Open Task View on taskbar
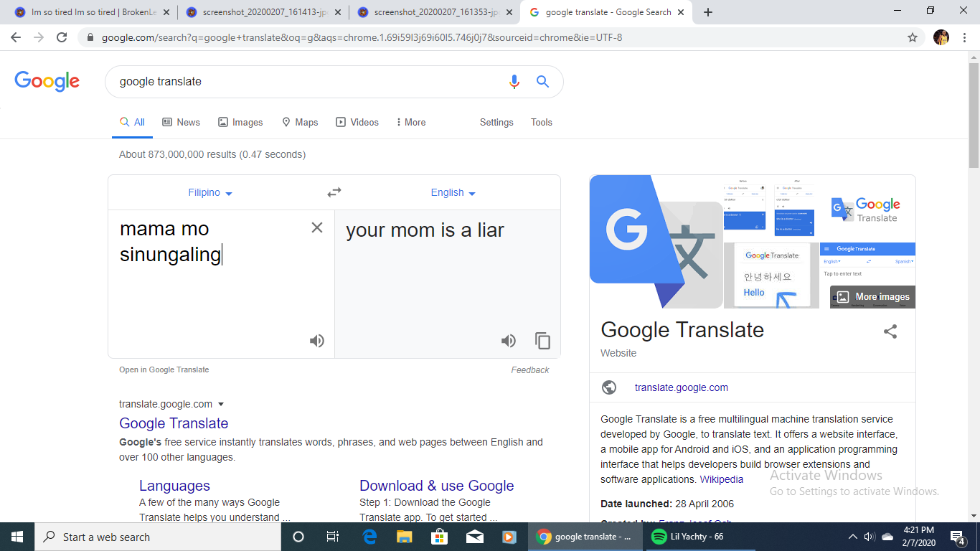The height and width of the screenshot is (551, 980). tap(333, 537)
